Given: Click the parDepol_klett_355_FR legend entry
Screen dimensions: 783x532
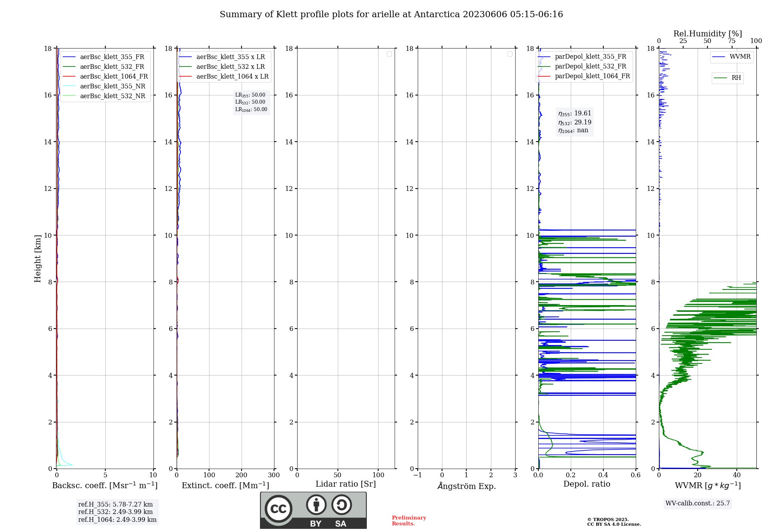Looking at the screenshot, I should point(590,56).
